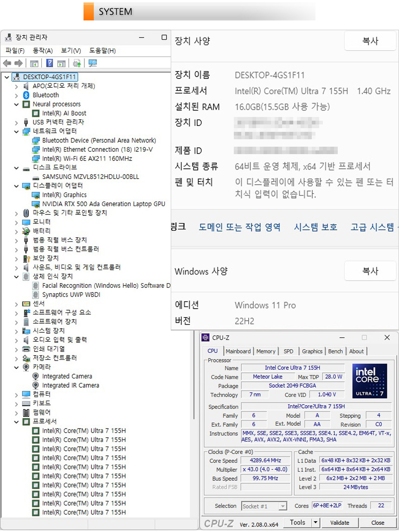Screen dimensions: 399x532
Task: Open the 시스템 보호 link
Action: (x=315, y=227)
